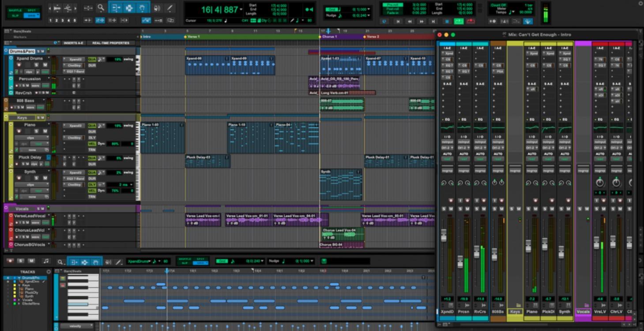Click horizontal zoom waveform icon in toolbar
This screenshot has height=331, width=644.
[57, 8]
